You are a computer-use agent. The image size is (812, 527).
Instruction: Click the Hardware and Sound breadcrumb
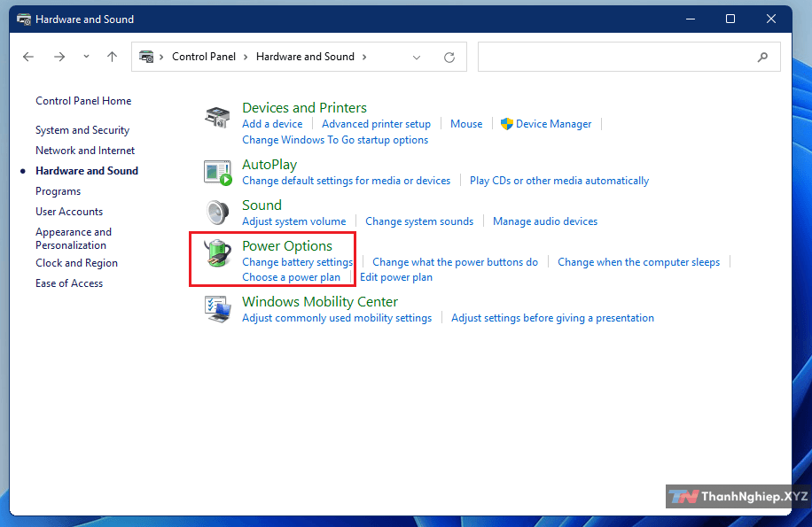coord(305,57)
